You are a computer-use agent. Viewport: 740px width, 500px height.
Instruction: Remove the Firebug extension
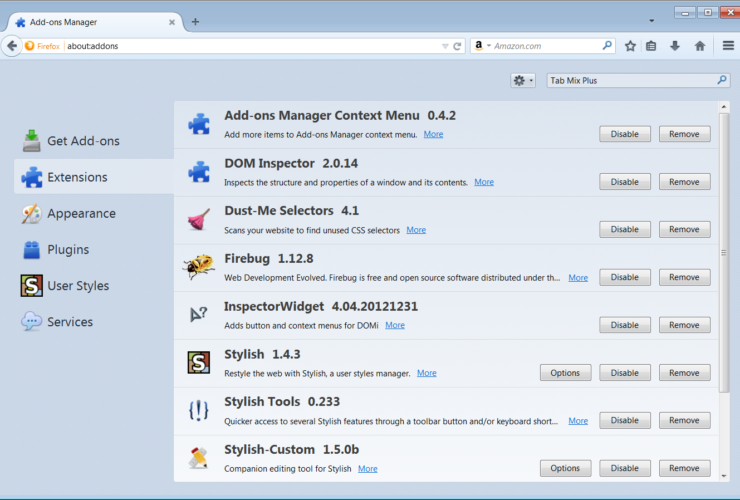pos(684,277)
